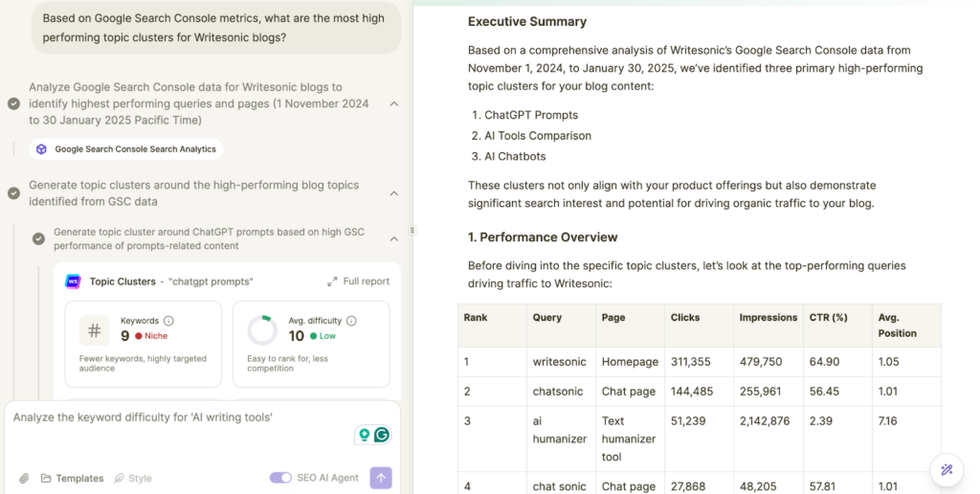The width and height of the screenshot is (980, 494).
Task: Click the Grammarly G icon
Action: 381,434
